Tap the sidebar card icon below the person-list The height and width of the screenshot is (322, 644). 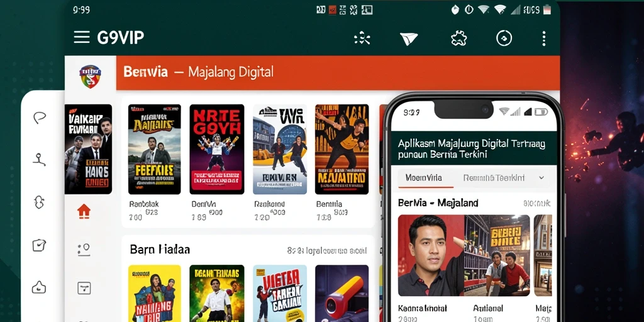[x=84, y=287]
